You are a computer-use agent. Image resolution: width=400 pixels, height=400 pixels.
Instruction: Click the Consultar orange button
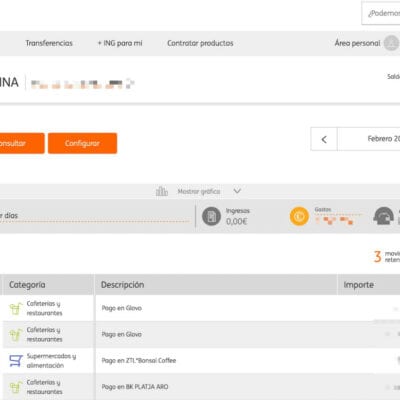click(22, 143)
